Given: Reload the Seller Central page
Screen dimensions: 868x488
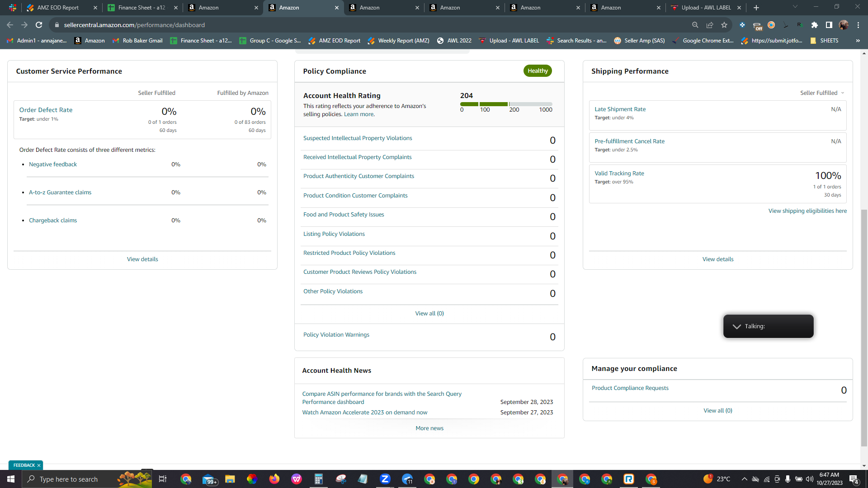Looking at the screenshot, I should coord(39,25).
